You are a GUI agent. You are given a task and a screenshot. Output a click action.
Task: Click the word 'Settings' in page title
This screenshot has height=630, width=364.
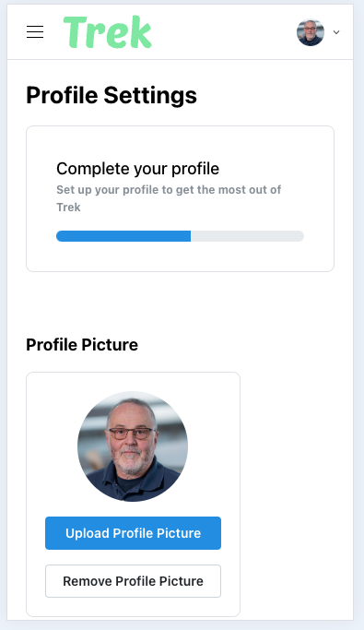150,95
